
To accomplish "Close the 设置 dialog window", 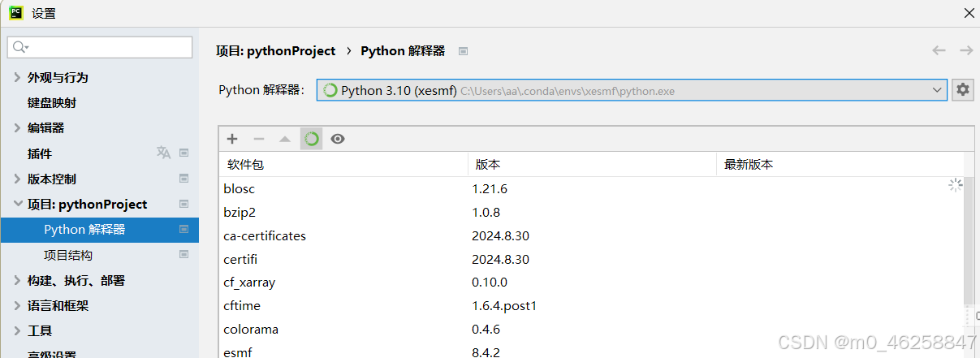I will pos(968,13).
